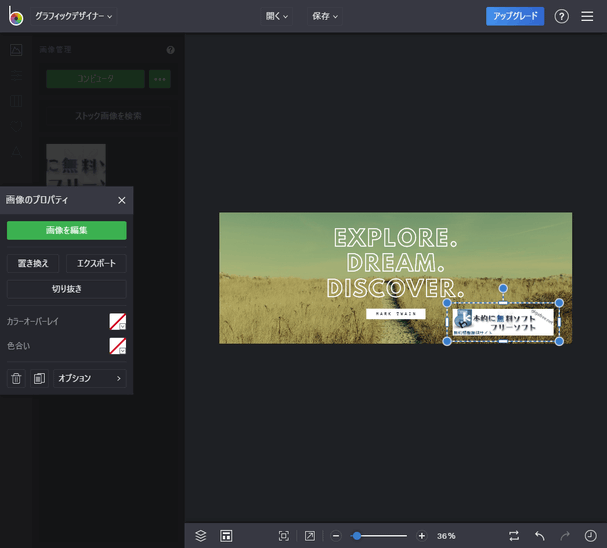Open the hamburger menu icon

click(x=587, y=16)
